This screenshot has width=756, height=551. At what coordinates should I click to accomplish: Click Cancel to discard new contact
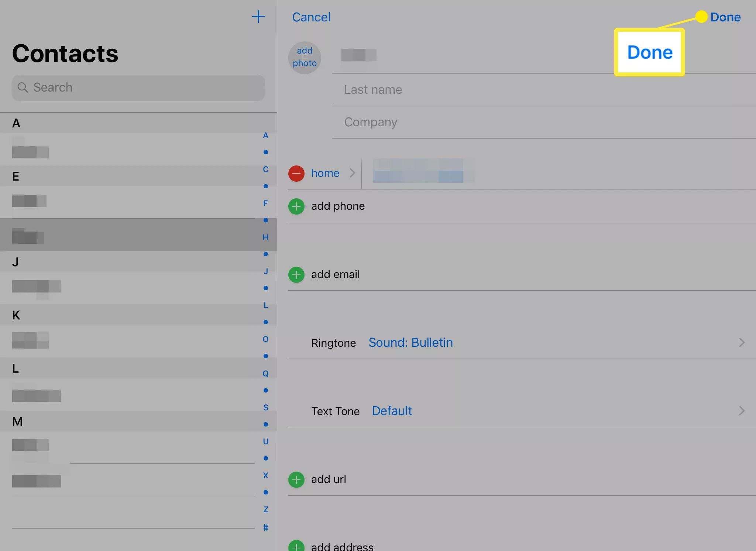pos(311,17)
